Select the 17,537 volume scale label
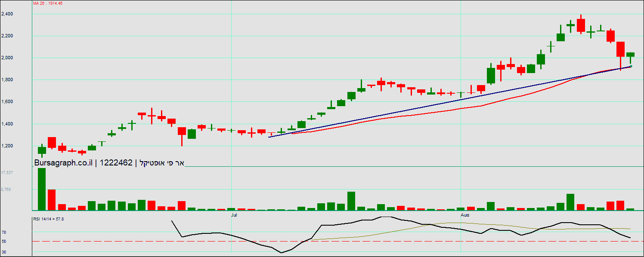The width and height of the screenshot is (644, 257). [x=6, y=172]
